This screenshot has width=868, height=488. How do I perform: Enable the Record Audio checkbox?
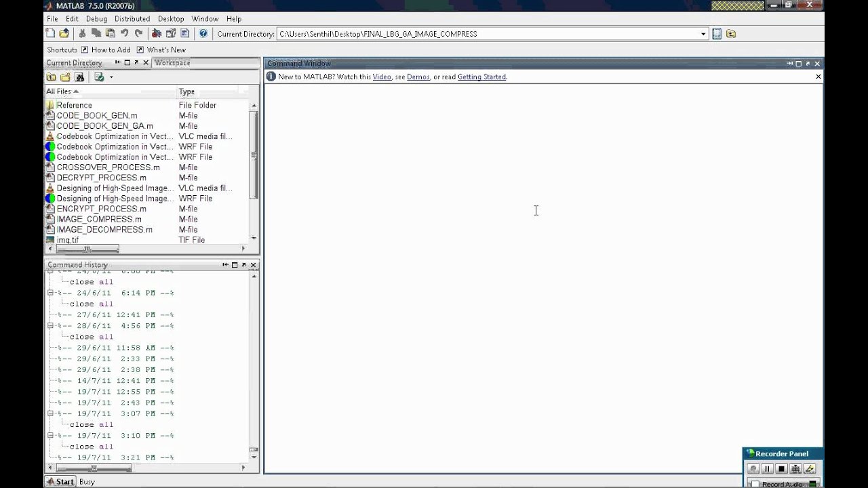755,484
